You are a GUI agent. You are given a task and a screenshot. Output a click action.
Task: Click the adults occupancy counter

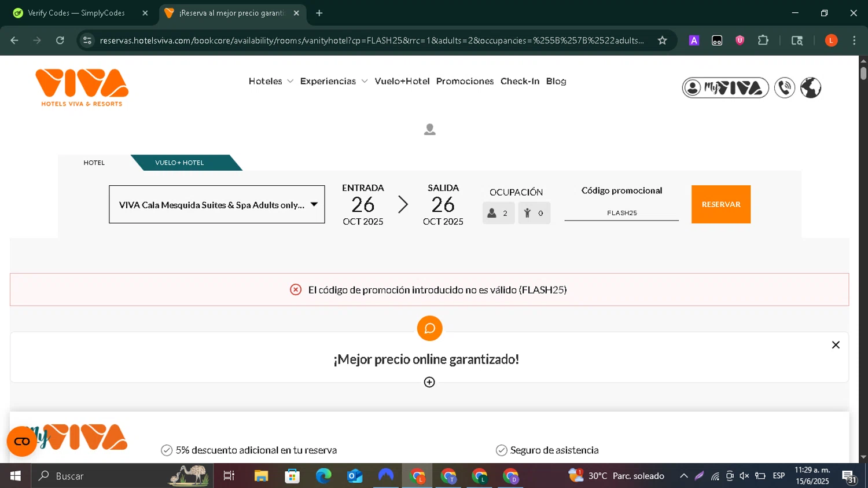(x=498, y=213)
